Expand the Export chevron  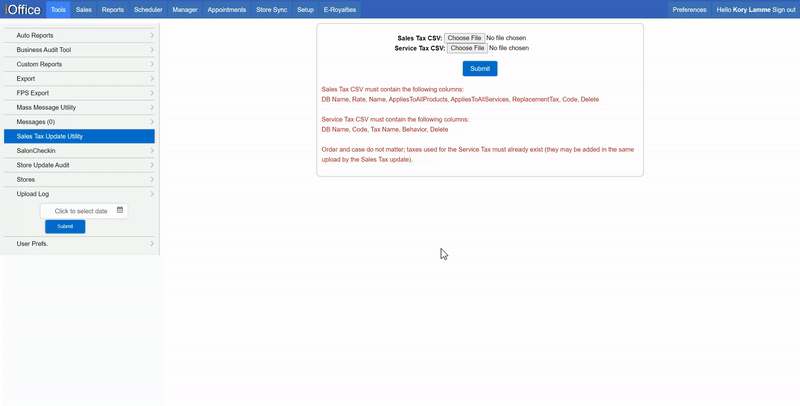pos(152,78)
